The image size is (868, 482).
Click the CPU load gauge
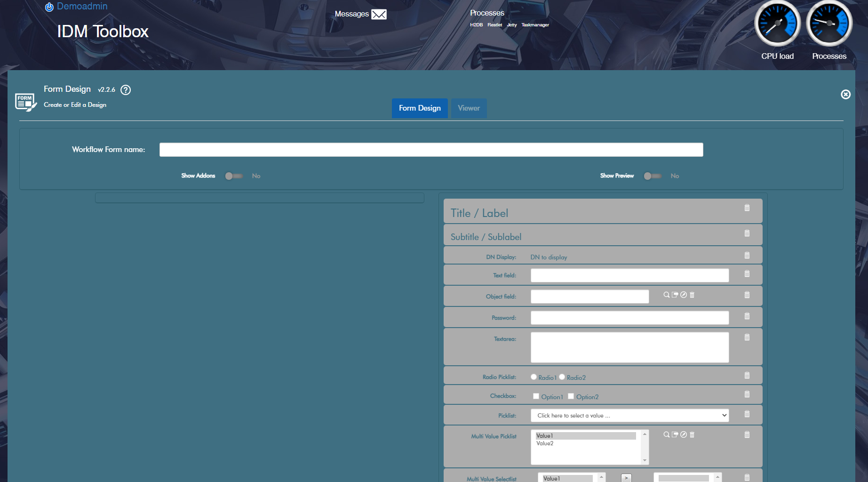[777, 24]
